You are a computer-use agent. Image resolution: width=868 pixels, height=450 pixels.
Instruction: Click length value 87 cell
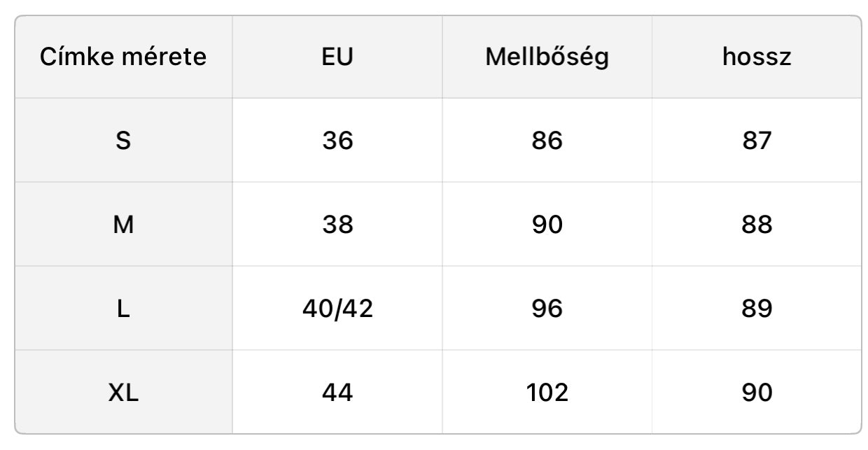757,141
